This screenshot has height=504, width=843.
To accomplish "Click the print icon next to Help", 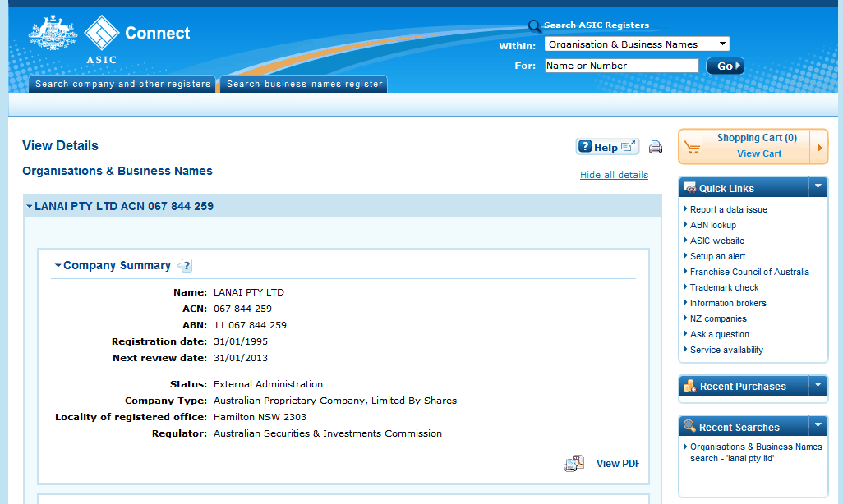I will (655, 146).
